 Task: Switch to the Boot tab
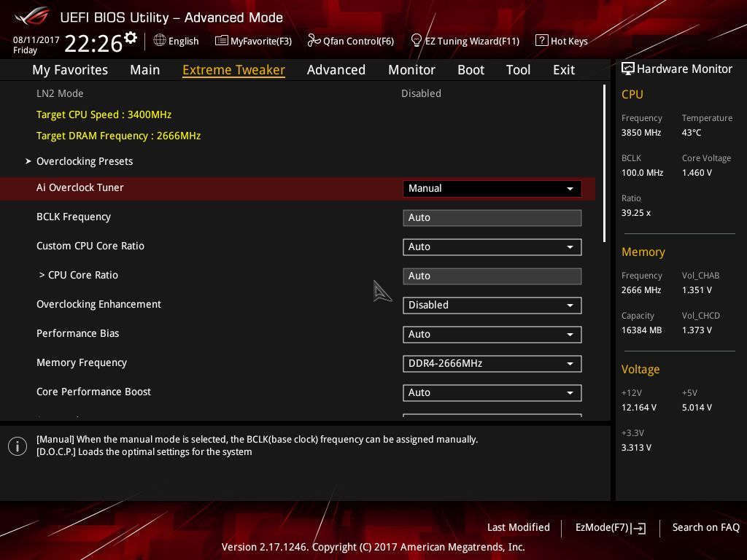coord(471,69)
